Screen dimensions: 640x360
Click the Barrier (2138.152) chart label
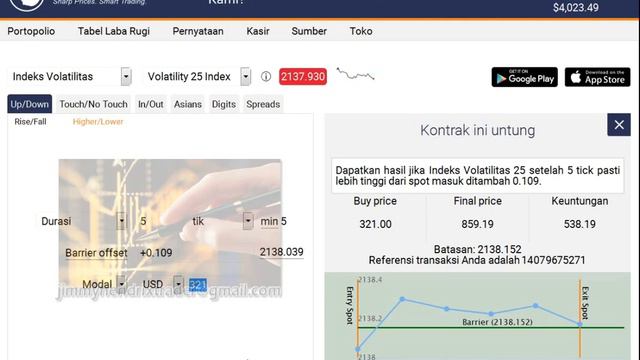pos(497,322)
